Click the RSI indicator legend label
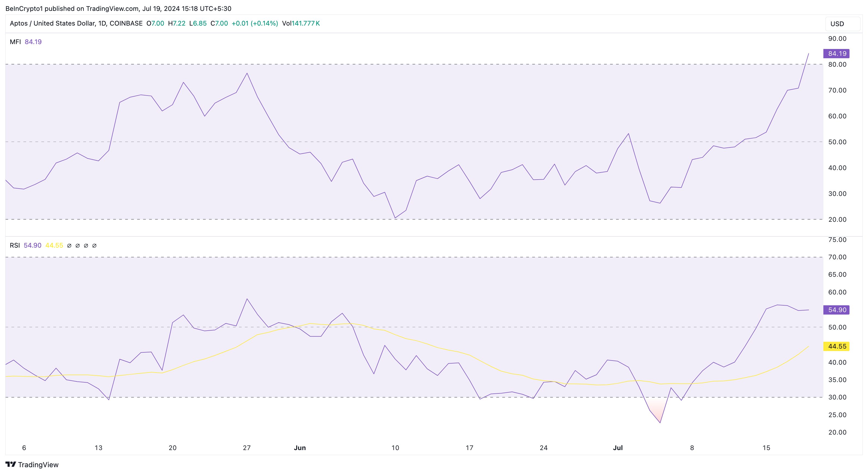The image size is (868, 474). [x=15, y=246]
